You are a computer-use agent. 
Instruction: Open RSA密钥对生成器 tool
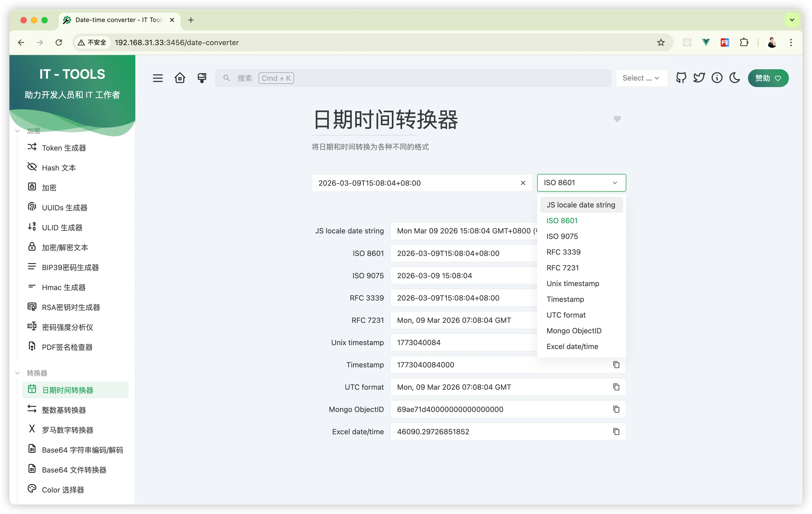(x=75, y=307)
